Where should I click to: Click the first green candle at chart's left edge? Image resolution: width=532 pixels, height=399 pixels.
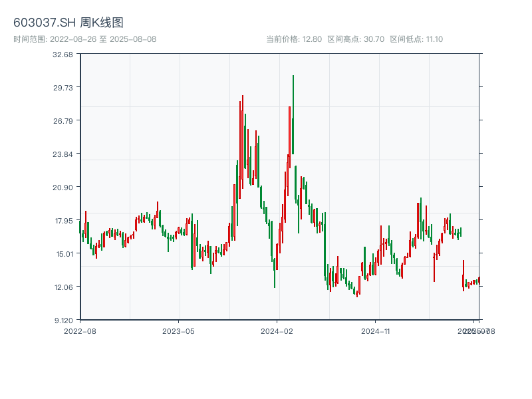pos(80,227)
